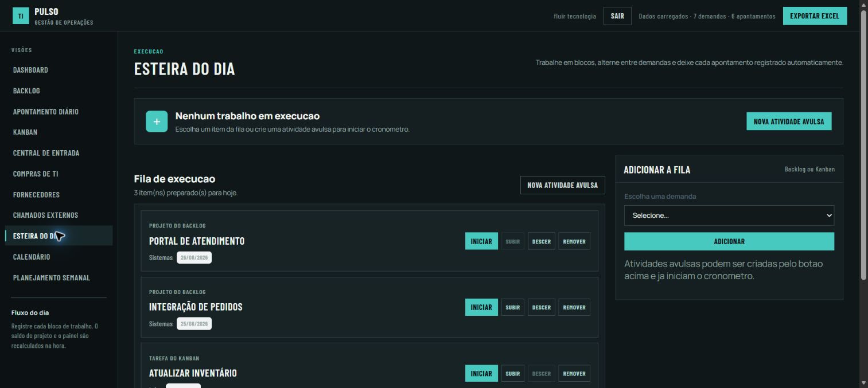
Task: Click date badge 25/08/2026
Action: click(194, 324)
